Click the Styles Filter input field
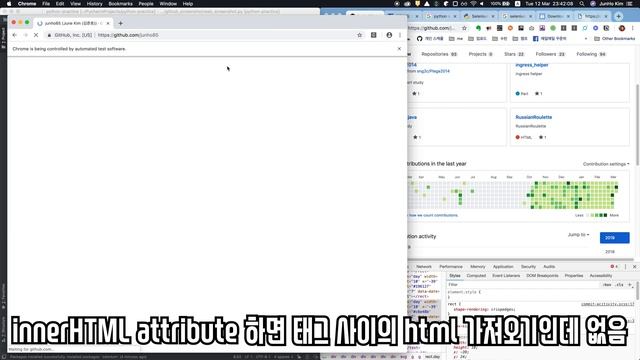 click(522, 284)
